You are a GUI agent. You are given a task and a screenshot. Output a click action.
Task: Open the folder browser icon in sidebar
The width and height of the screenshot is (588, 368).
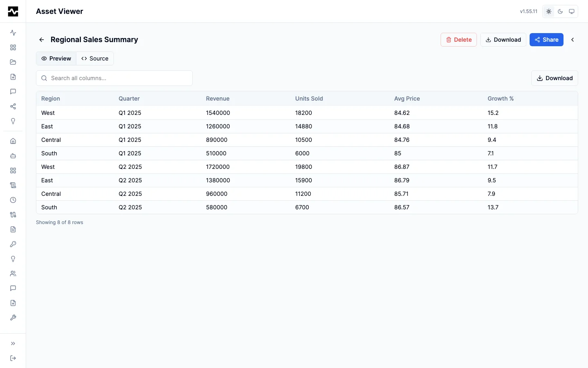click(x=13, y=62)
